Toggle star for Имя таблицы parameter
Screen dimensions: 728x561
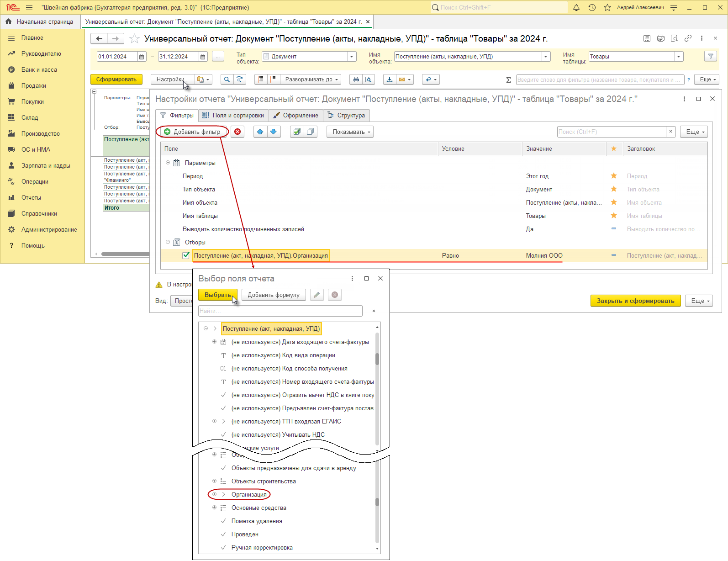coord(614,216)
